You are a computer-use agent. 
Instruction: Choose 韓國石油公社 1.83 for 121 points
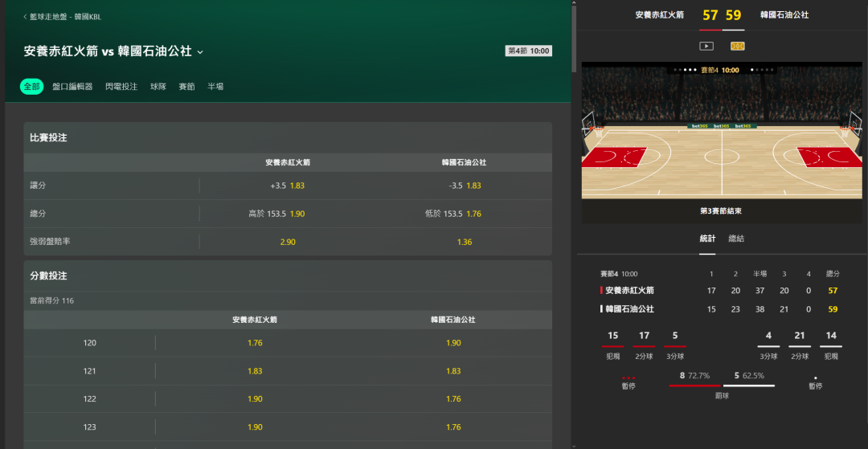[x=453, y=371]
